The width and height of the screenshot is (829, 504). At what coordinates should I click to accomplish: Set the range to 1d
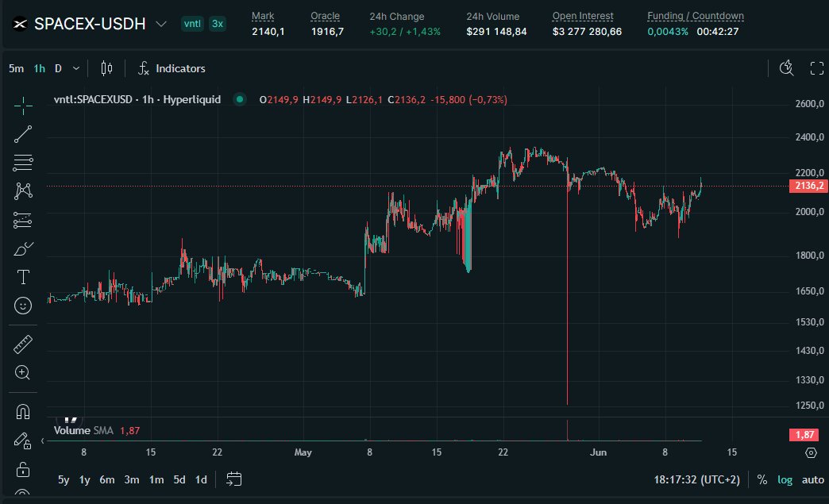click(x=201, y=479)
